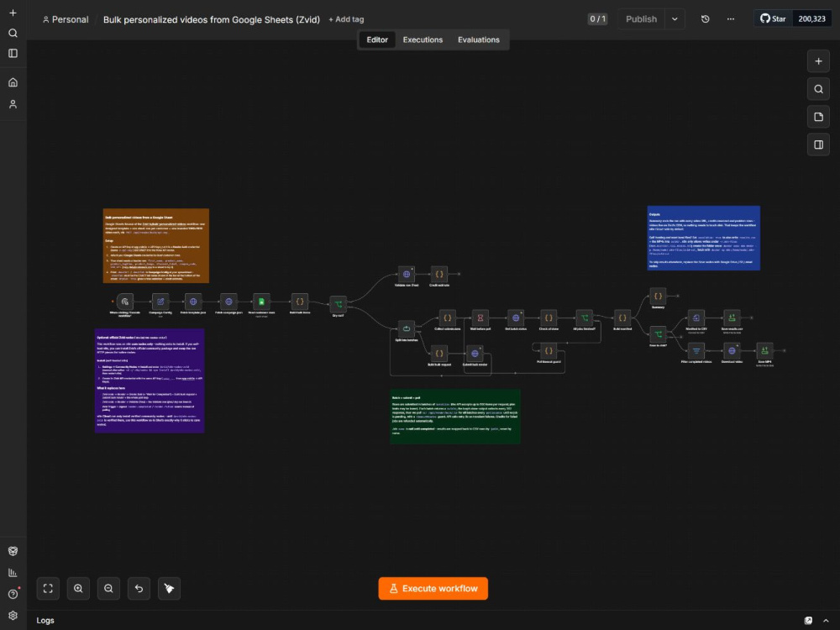
Task: Open the Credit estimate code node
Action: tap(439, 275)
